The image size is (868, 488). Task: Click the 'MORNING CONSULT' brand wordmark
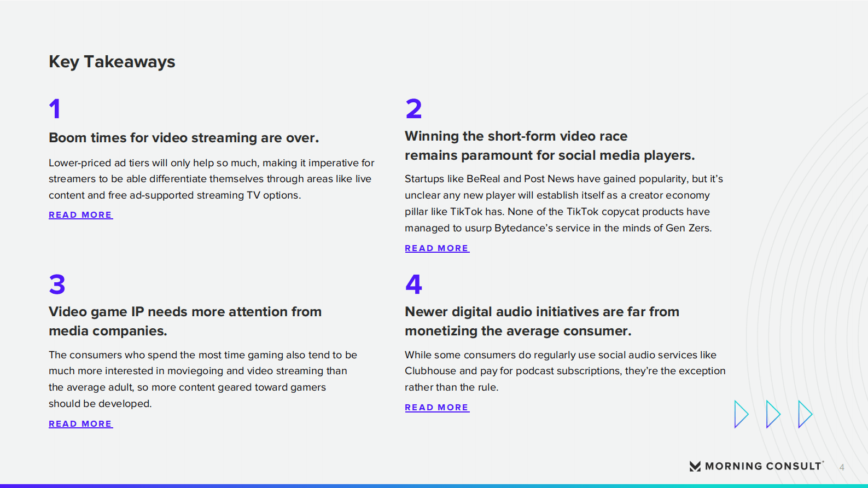(x=763, y=466)
